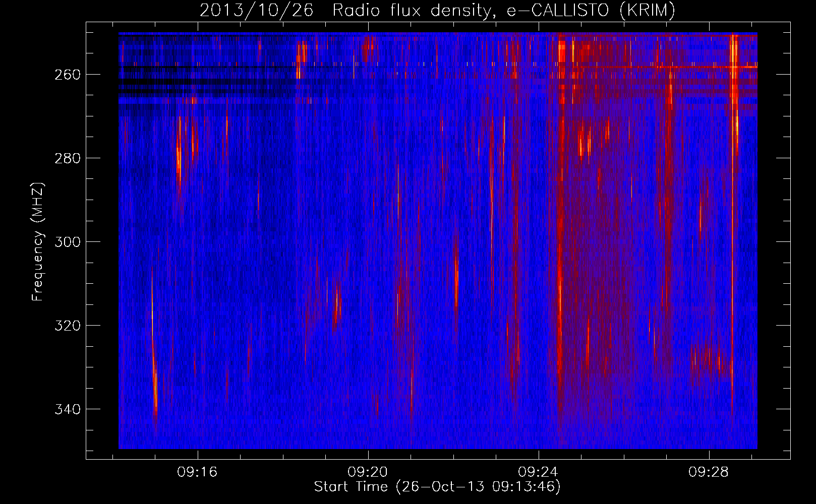Click the 'Frequency (MHZ)' axis label
This screenshot has width=816, height=504.
click(38, 241)
